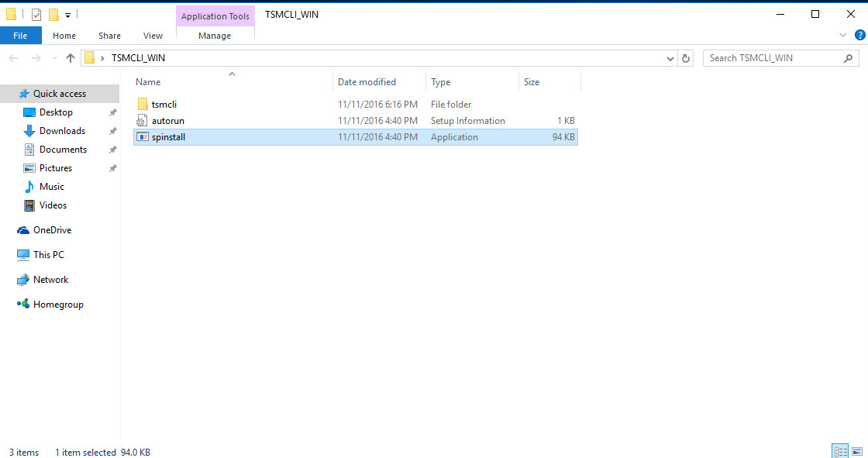Screen dimensions: 868x458
Task: Click the search magnifier icon
Action: click(849, 58)
